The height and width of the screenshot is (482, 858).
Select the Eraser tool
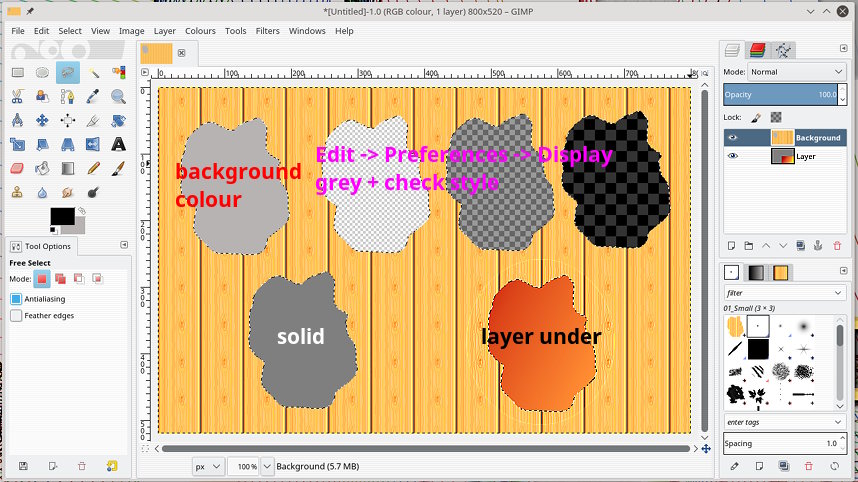18,168
